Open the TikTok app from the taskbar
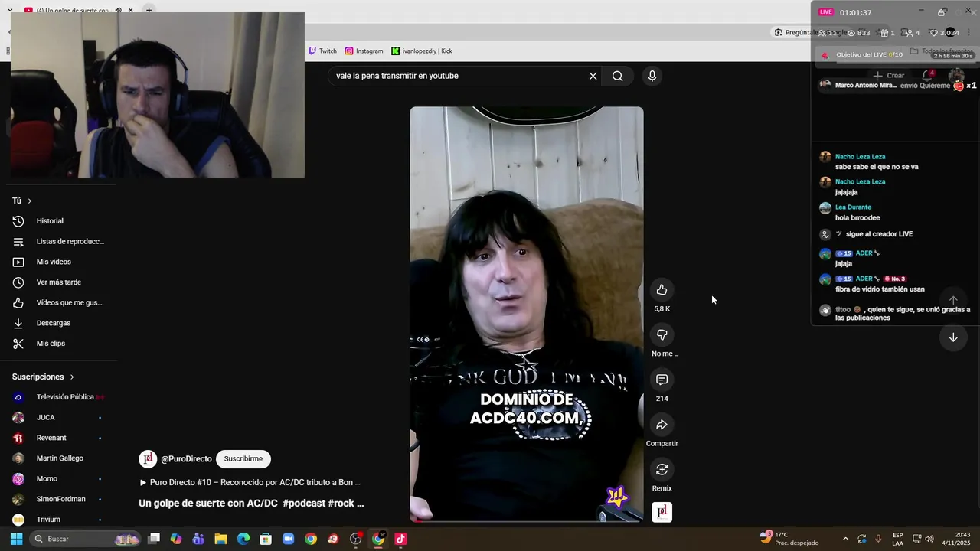Viewport: 980px width, 551px height. point(400,539)
